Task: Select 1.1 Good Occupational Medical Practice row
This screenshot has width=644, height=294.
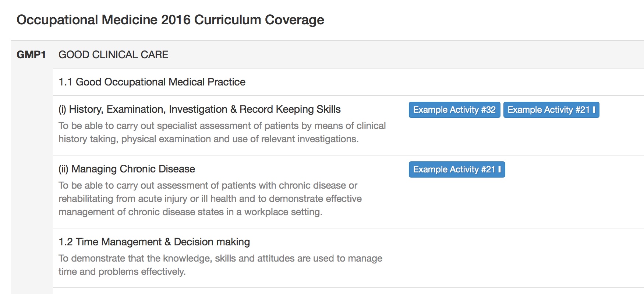Action: pyautogui.click(x=348, y=82)
